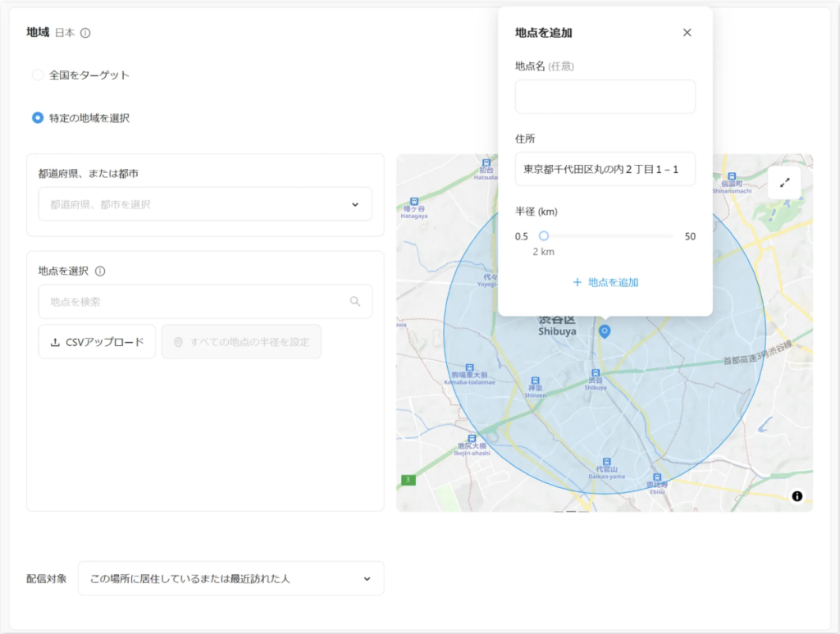Click the search magnifier in 地点を検索
This screenshot has height=634, width=840.
point(355,302)
